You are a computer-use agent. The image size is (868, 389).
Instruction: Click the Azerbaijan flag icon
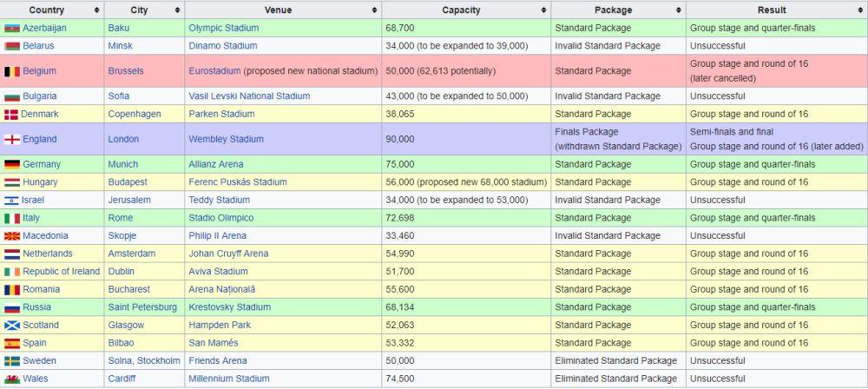12,29
